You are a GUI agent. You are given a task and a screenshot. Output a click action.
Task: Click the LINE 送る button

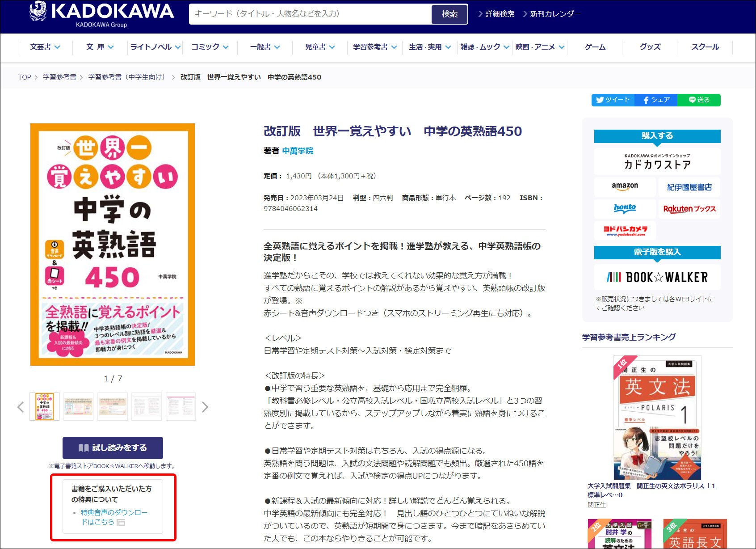[699, 100]
